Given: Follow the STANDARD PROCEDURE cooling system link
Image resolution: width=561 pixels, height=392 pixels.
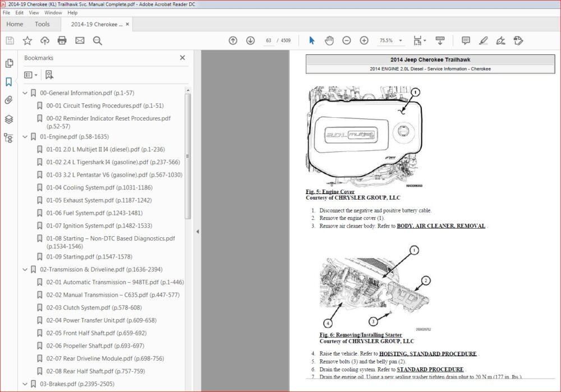Looking at the screenshot, I should click(x=430, y=369).
